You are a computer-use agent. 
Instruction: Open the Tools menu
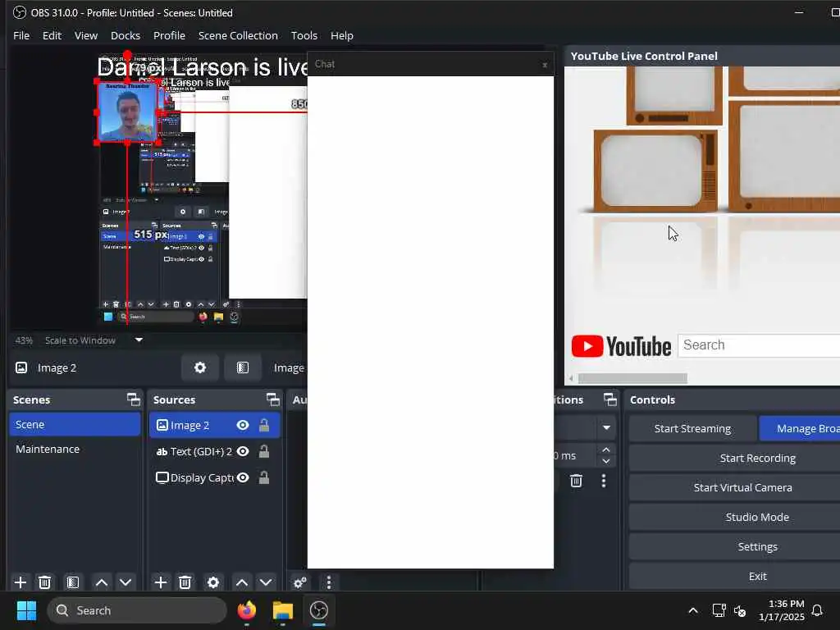(x=304, y=35)
